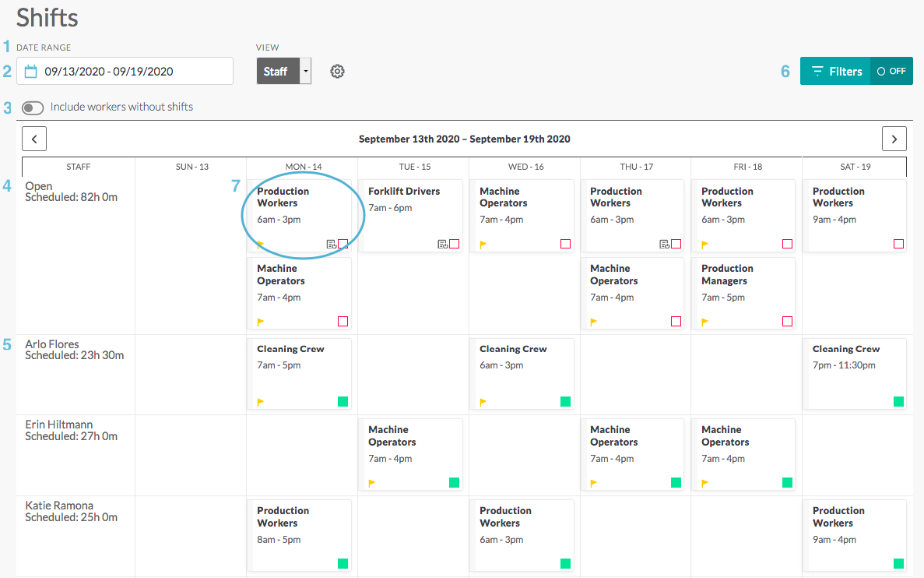Open notes icon on Forklift Drivers shift
The width and height of the screenshot is (924, 578).
[x=443, y=244]
